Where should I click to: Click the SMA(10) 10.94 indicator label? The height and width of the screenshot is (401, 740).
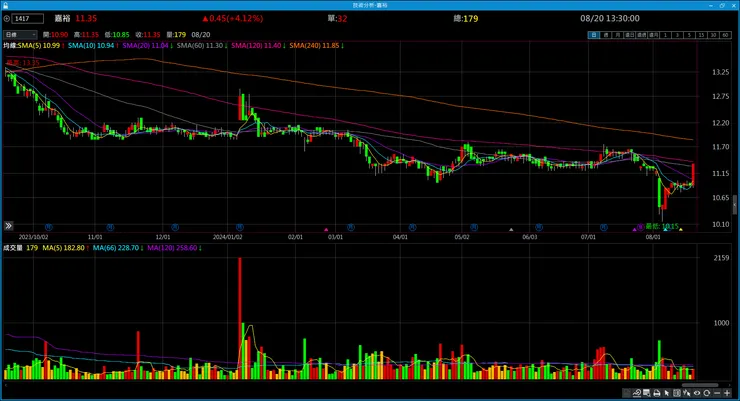pyautogui.click(x=91, y=46)
